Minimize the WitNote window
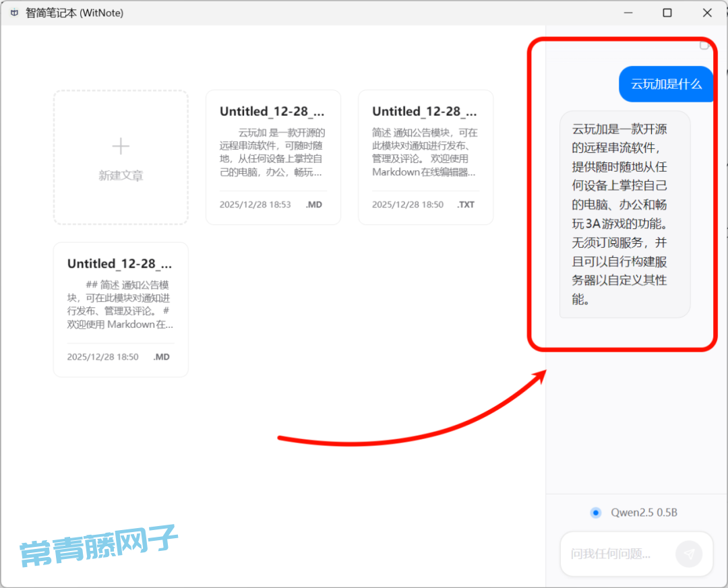Screen dimensions: 728x588 coord(628,13)
